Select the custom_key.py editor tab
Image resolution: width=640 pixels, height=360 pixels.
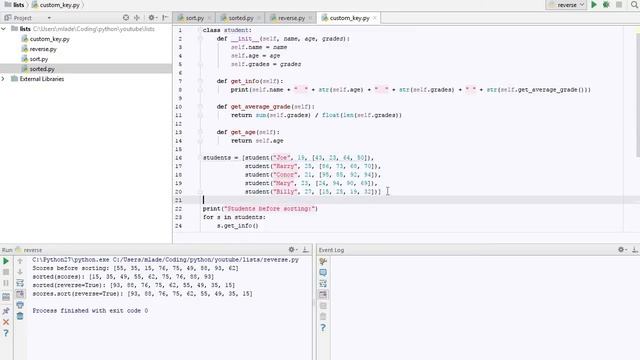(349, 18)
